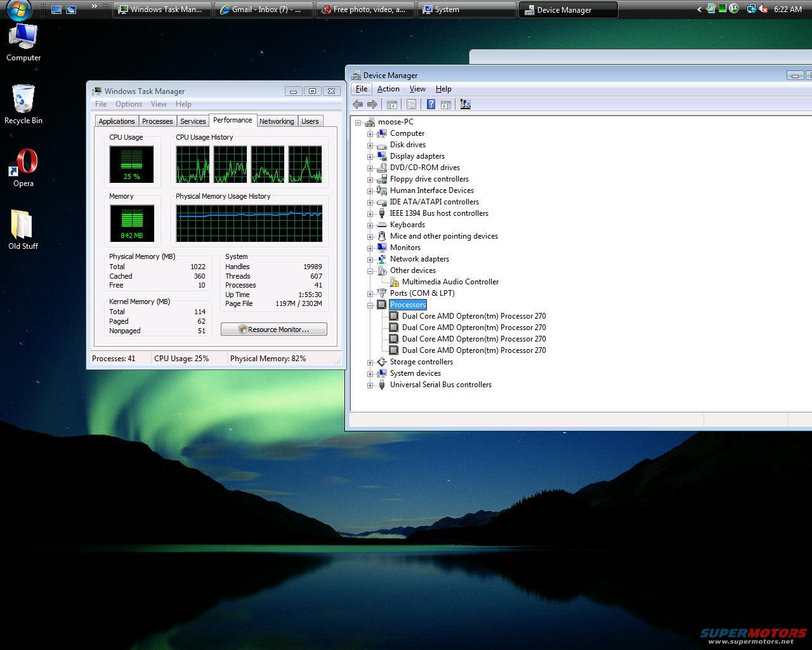Click Show/Hide Console Tree toolbar icon

point(392,105)
